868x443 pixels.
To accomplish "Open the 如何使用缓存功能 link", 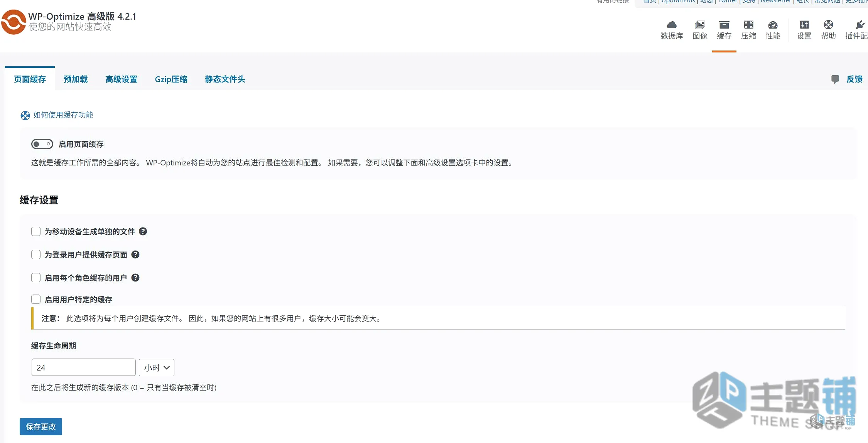I will [63, 115].
